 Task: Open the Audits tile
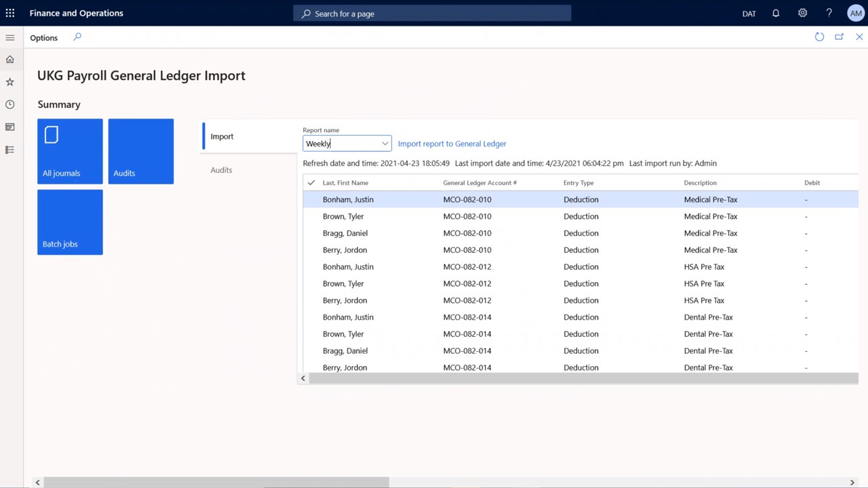click(x=141, y=151)
